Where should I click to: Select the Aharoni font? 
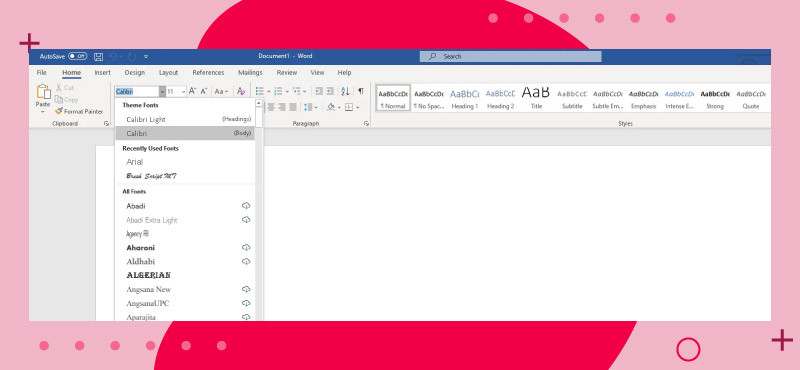pyautogui.click(x=185, y=248)
